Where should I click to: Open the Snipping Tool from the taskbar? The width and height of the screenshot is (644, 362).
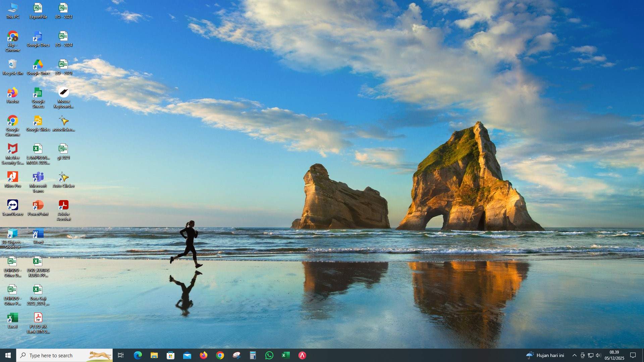coord(236,355)
